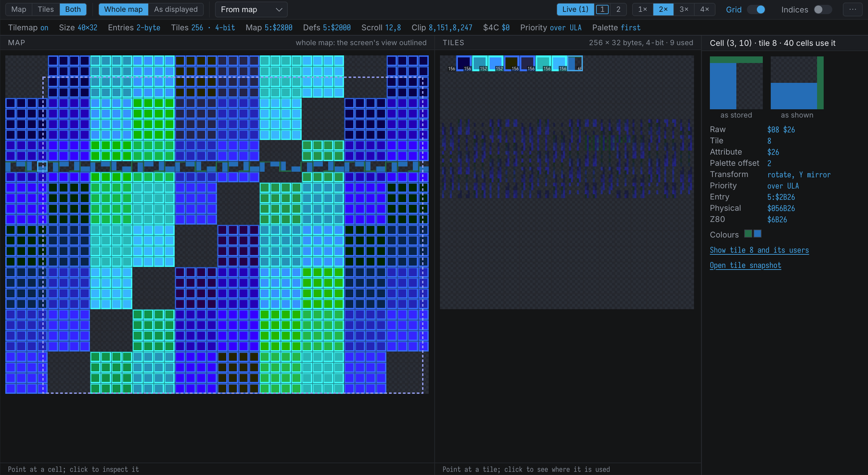The image size is (868, 475).
Task: Click the blue colour swatch in Colours
Action: click(x=758, y=234)
